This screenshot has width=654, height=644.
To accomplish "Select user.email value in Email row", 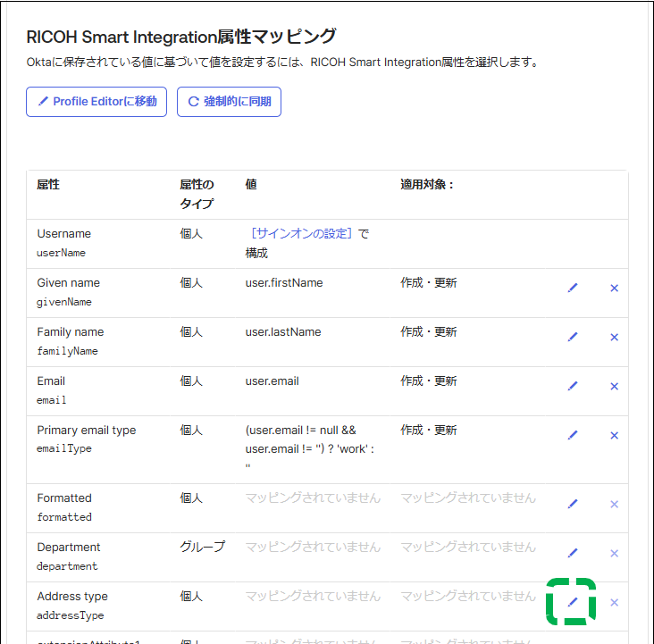I will point(272,381).
